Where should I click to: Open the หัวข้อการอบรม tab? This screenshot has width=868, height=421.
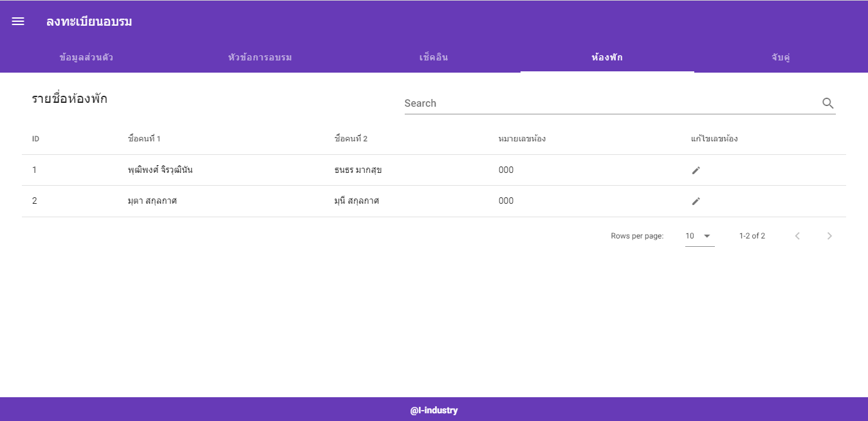[x=260, y=57]
